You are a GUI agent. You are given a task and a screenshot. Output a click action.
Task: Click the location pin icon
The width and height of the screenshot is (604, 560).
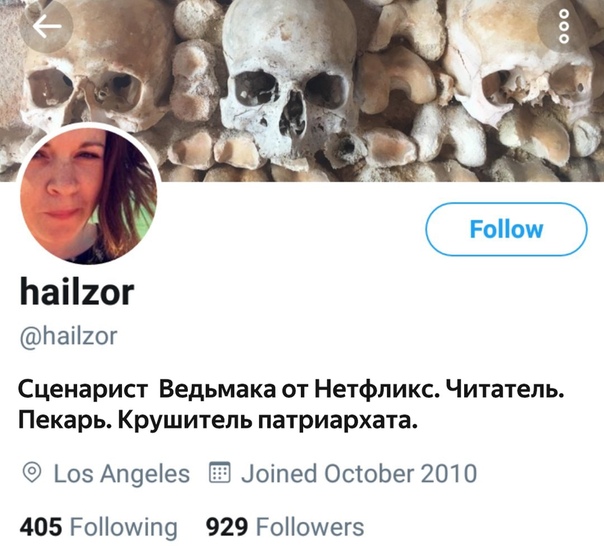[x=32, y=473]
